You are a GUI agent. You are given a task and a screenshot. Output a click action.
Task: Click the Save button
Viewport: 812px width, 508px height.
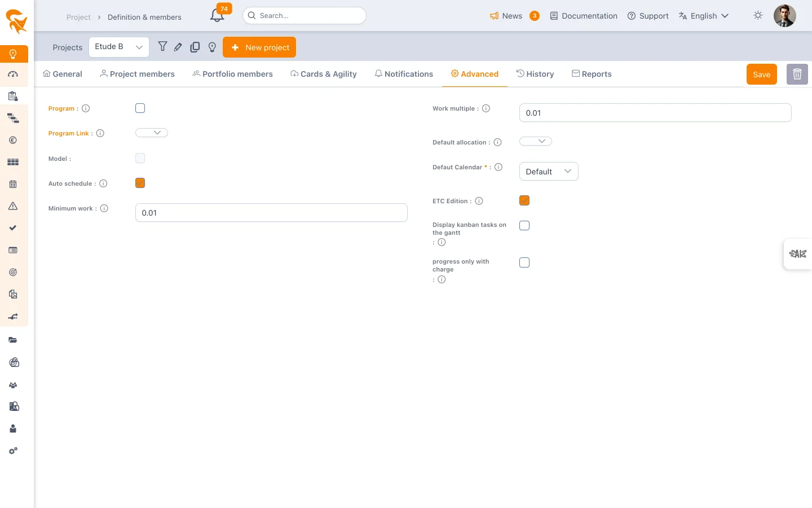point(762,75)
